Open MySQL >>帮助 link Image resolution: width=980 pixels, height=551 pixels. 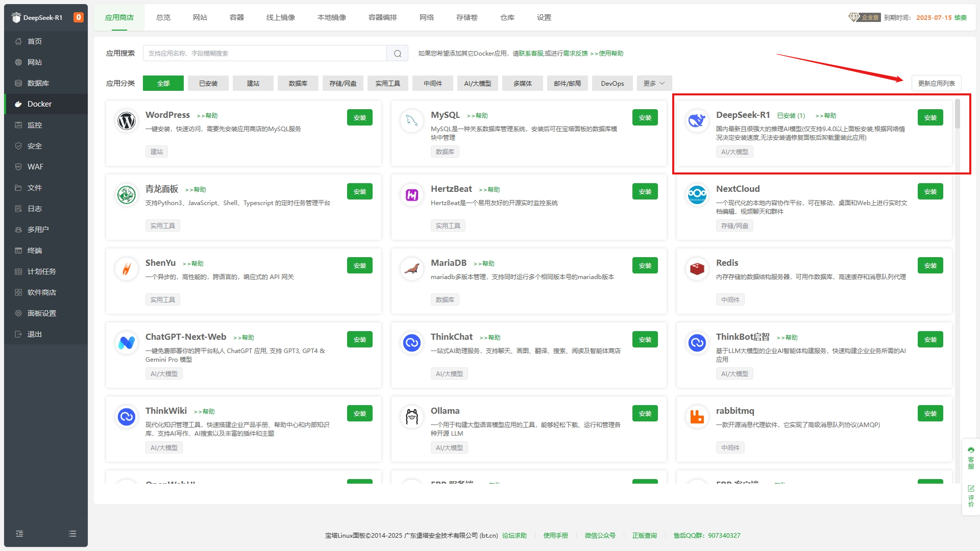(478, 116)
